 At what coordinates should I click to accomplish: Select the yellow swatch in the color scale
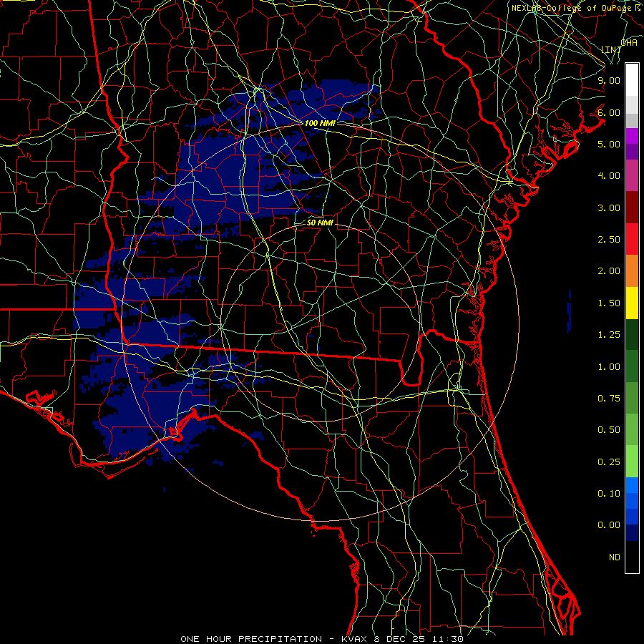tap(632, 303)
